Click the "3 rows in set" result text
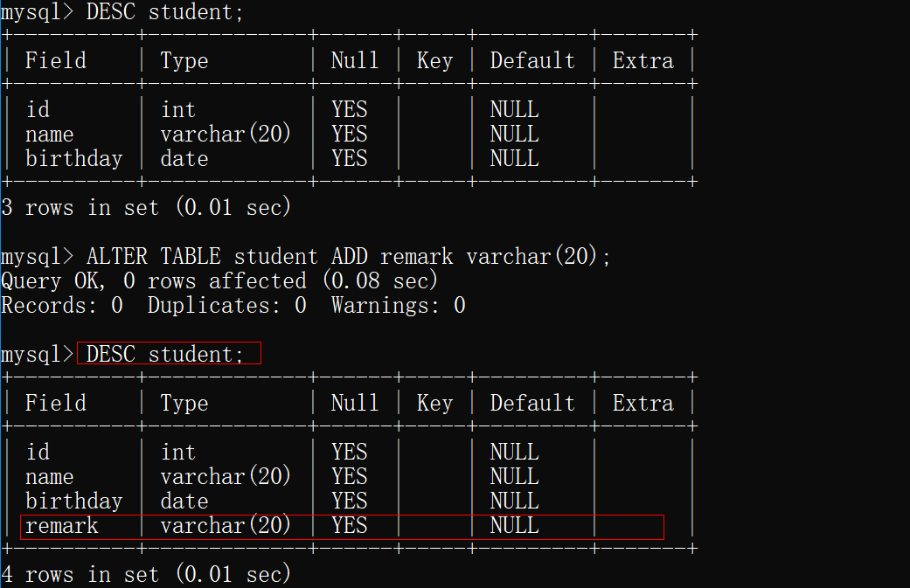The height and width of the screenshot is (588, 910). click(146, 207)
